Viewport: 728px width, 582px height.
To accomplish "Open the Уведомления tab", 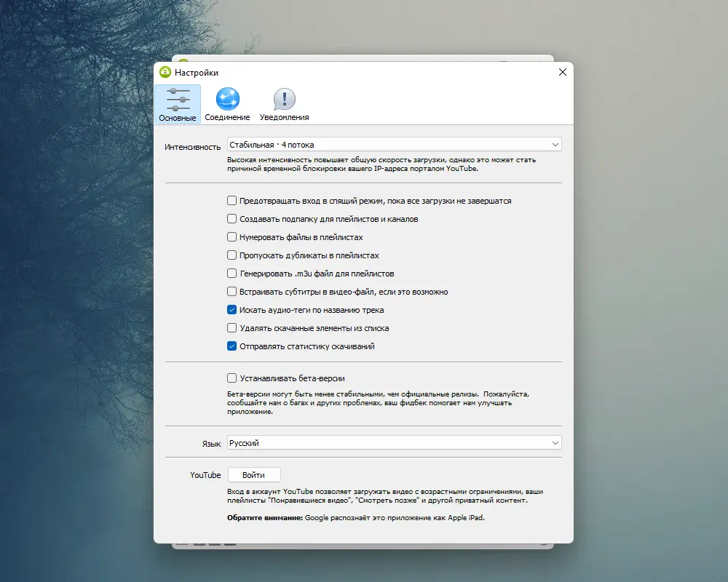I will (x=284, y=105).
